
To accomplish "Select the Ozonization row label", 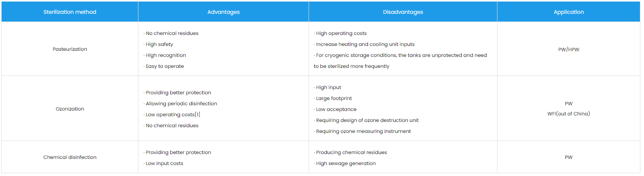I will 70,109.
